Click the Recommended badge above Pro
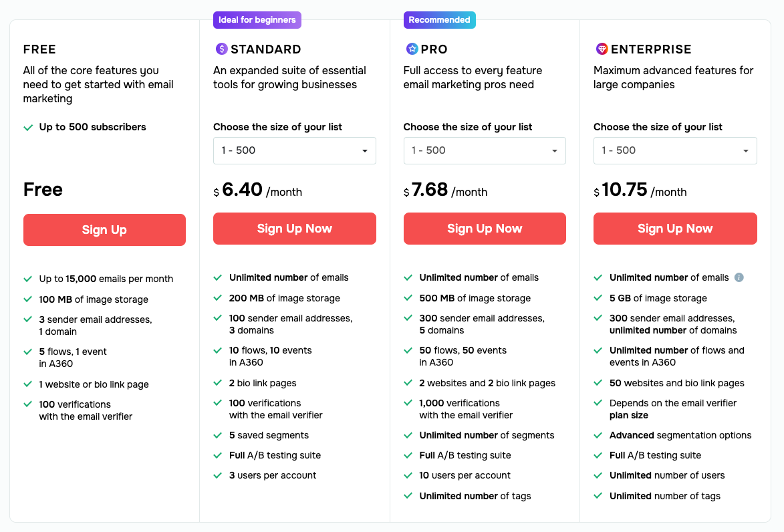 pos(439,20)
